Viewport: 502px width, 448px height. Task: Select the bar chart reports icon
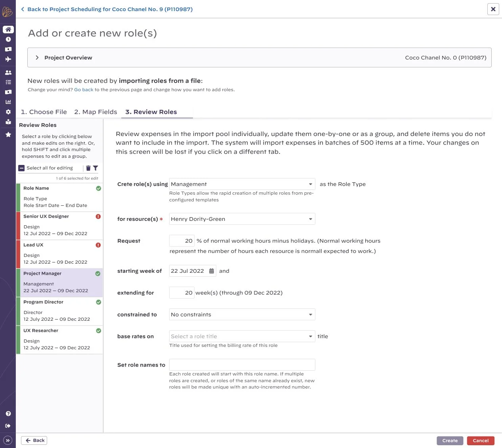[8, 102]
